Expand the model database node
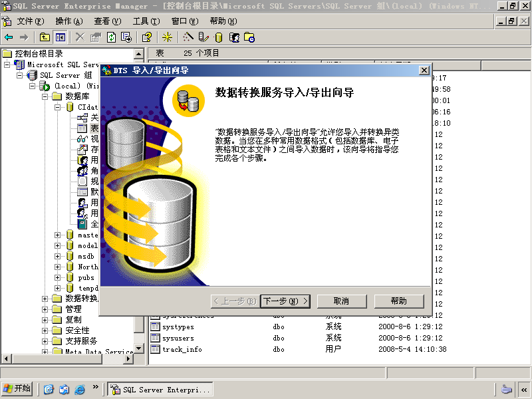 point(58,245)
